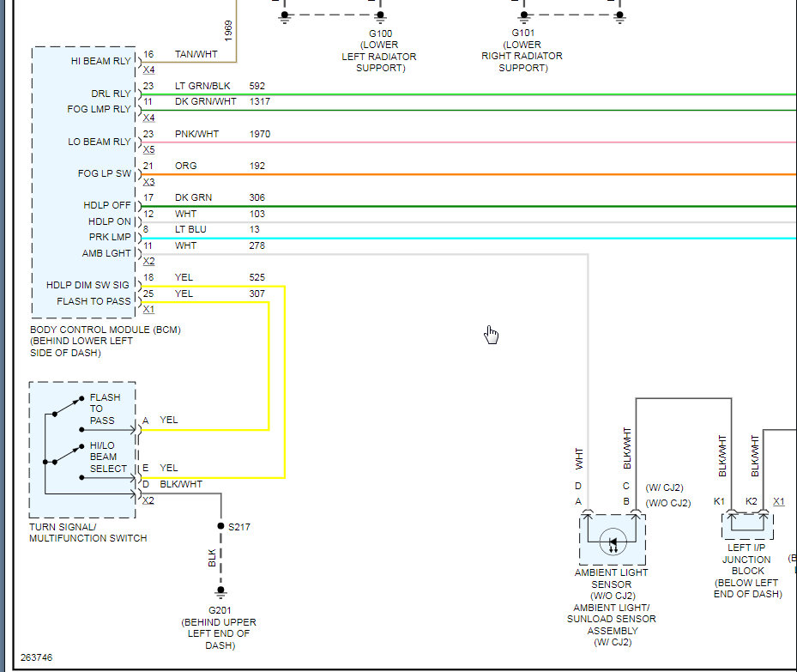Click circuit number 525
This screenshot has height=672, width=797.
(257, 277)
